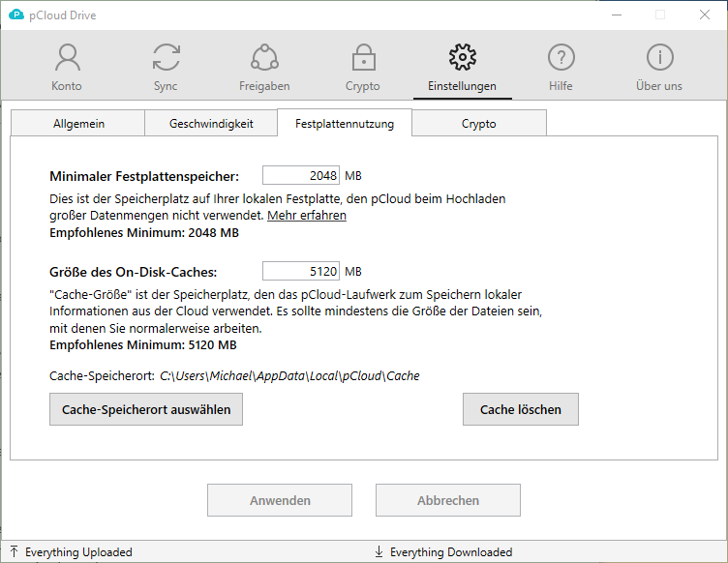Click the Cache löschen button
Image resolution: width=728 pixels, height=563 pixels.
pyautogui.click(x=521, y=409)
